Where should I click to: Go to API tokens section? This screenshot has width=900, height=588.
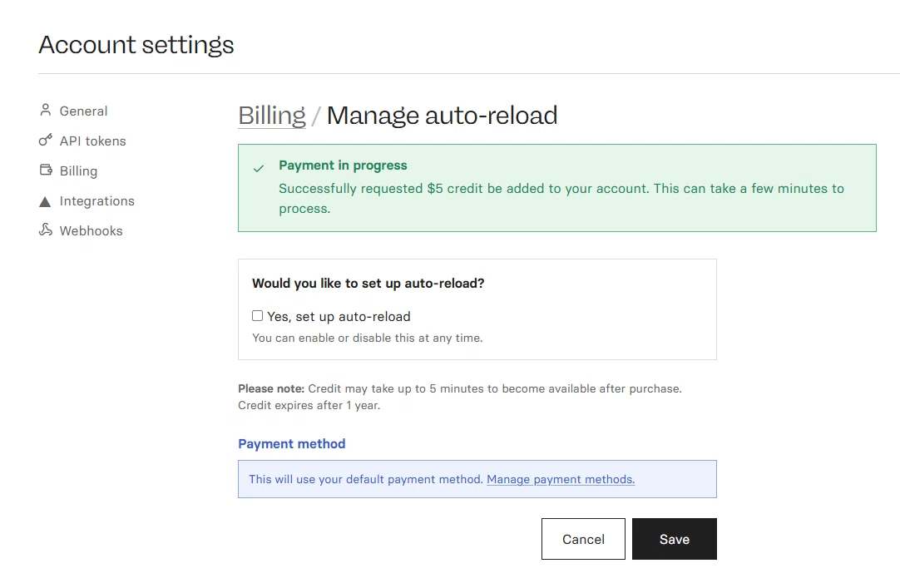click(x=92, y=141)
